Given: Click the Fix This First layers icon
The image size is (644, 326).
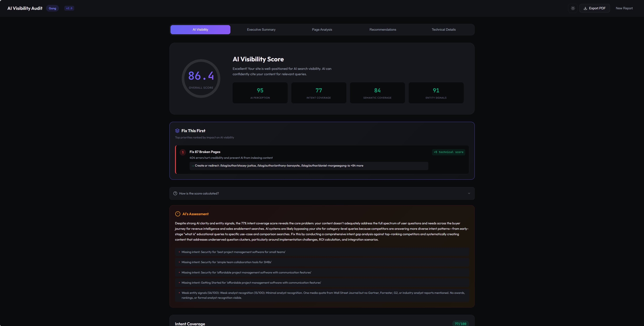Looking at the screenshot, I should point(177,131).
